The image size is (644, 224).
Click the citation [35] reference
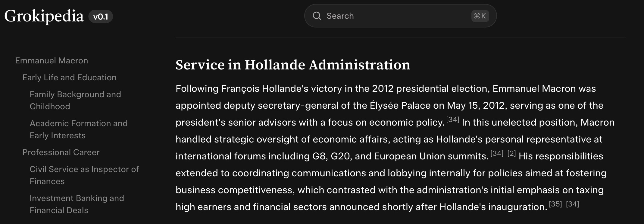(555, 204)
